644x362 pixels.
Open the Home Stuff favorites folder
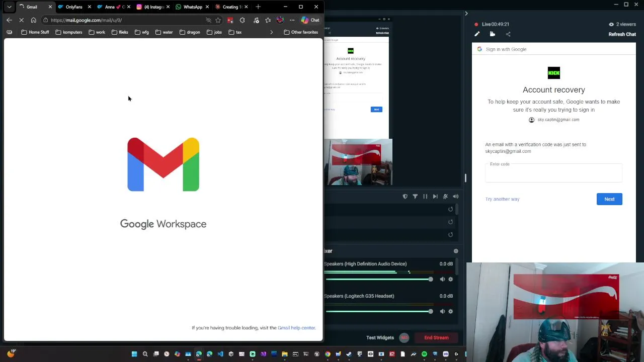click(35, 32)
